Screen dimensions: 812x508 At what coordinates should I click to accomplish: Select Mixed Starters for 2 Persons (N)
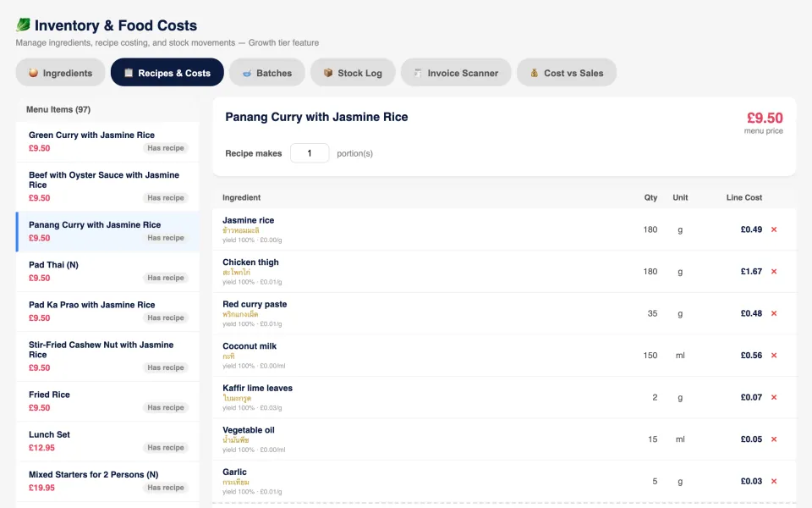pyautogui.click(x=107, y=481)
